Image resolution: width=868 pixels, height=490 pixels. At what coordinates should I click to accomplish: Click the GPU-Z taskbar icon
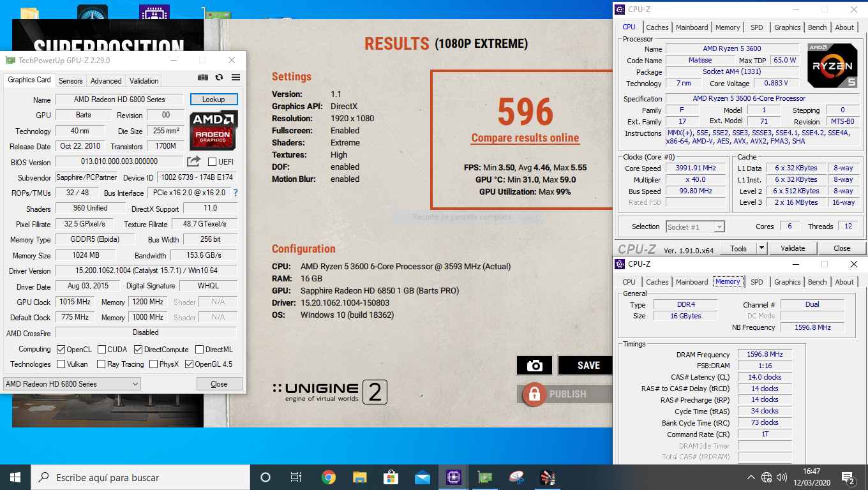click(485, 477)
